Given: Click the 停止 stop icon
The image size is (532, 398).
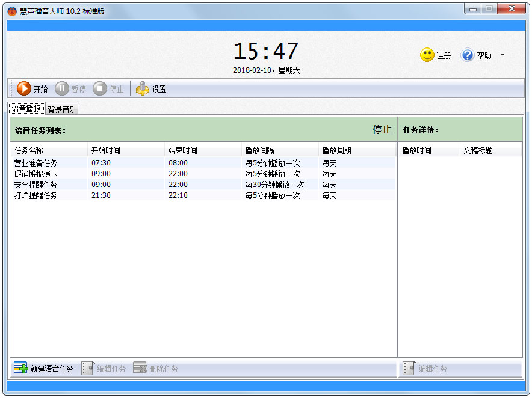Looking at the screenshot, I should (x=100, y=89).
